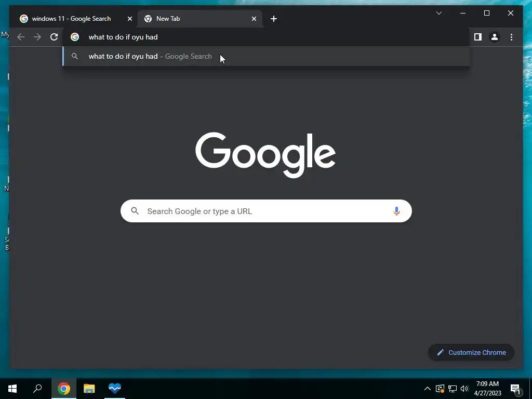
Task: Open the volume control
Action: point(464,389)
